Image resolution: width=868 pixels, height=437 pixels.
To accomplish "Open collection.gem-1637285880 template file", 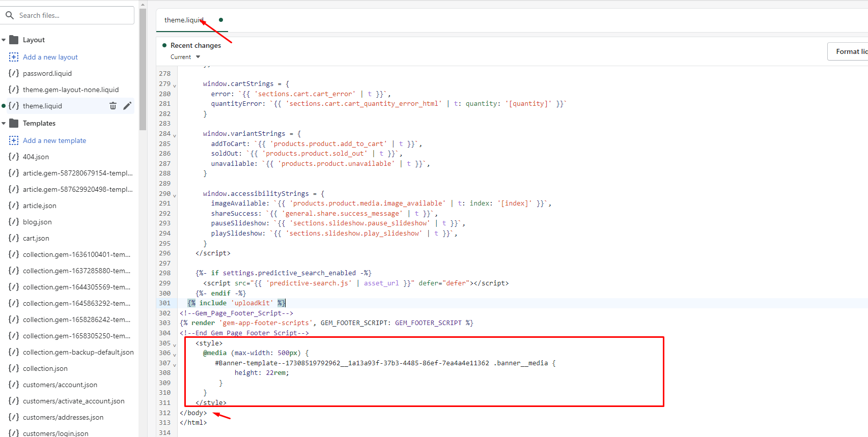I will 76,271.
